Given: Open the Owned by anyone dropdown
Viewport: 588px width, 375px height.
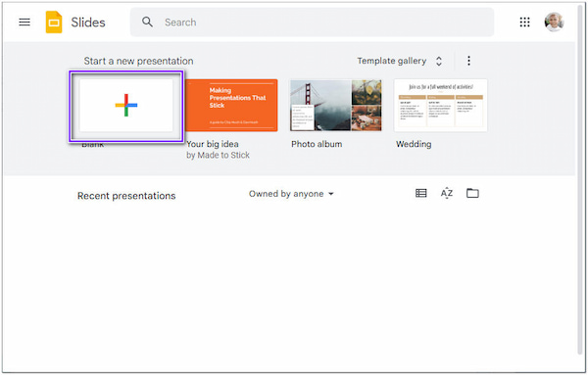Looking at the screenshot, I should pyautogui.click(x=291, y=194).
